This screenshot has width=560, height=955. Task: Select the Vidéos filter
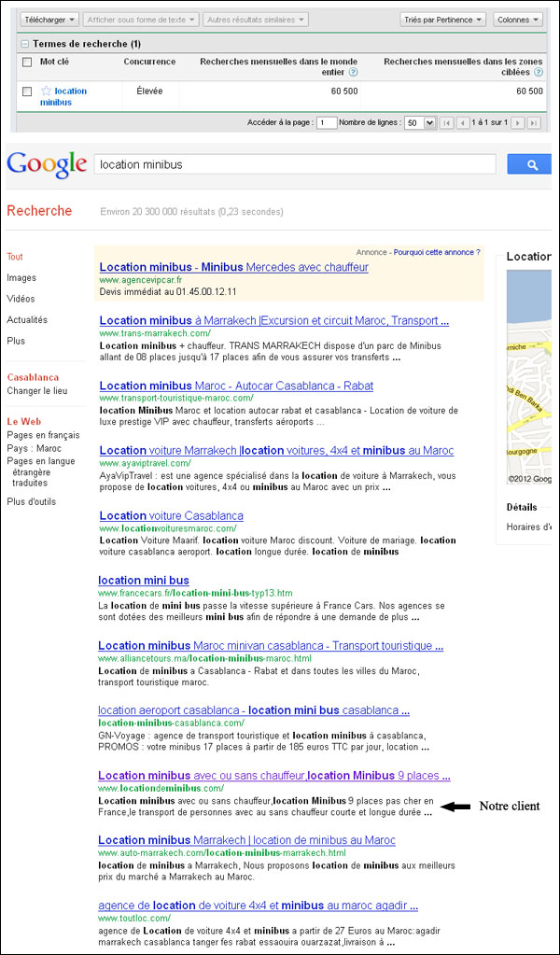click(21, 299)
